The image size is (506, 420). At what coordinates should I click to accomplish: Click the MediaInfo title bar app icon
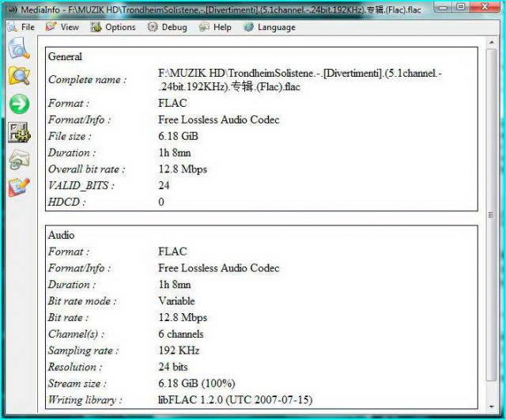click(x=13, y=9)
